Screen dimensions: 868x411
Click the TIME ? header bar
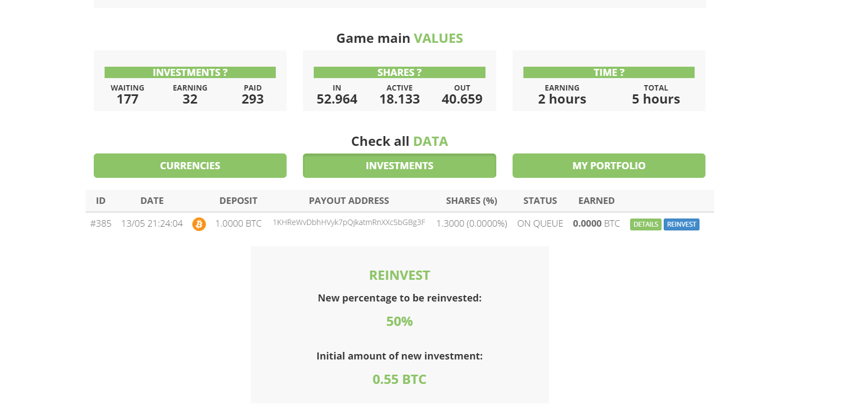[609, 72]
